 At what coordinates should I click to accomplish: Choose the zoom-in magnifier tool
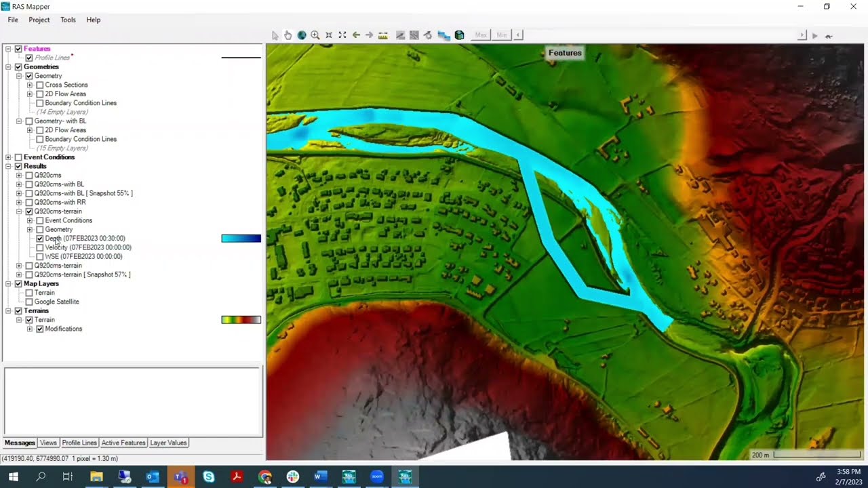click(x=315, y=35)
